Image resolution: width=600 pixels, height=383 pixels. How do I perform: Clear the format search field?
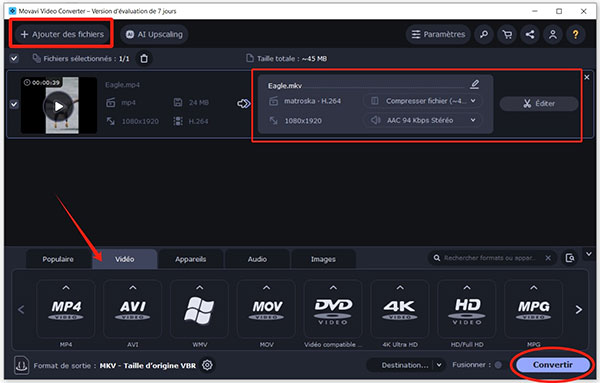548,258
